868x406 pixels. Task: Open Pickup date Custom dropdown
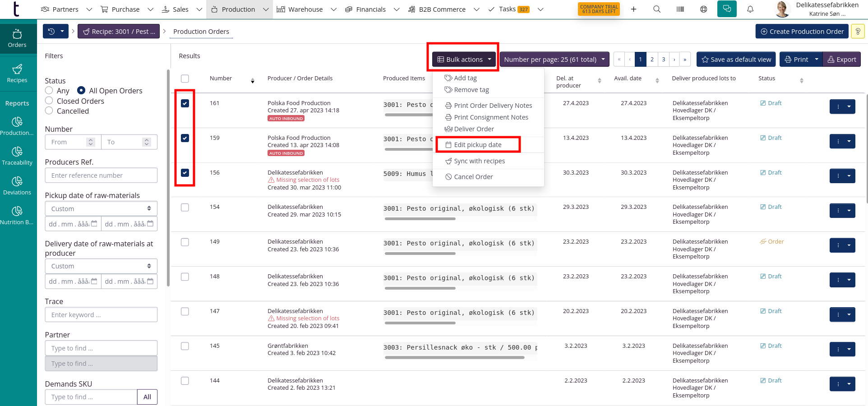point(101,209)
